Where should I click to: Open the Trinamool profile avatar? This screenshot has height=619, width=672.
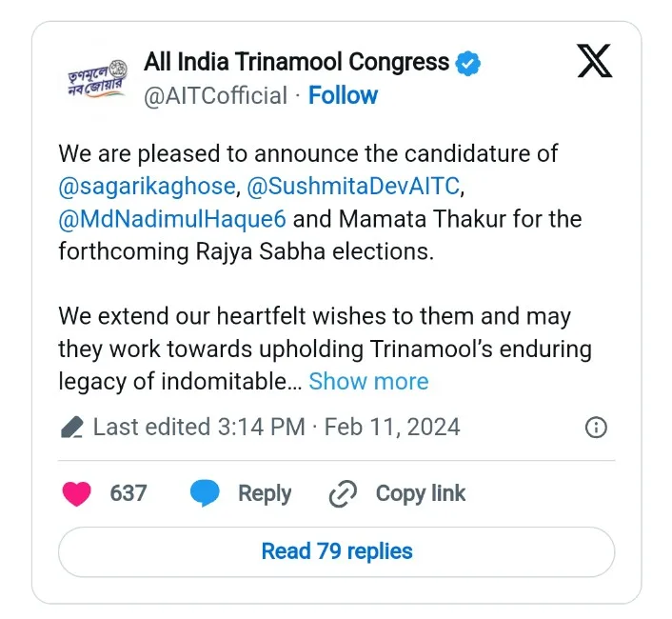96,78
